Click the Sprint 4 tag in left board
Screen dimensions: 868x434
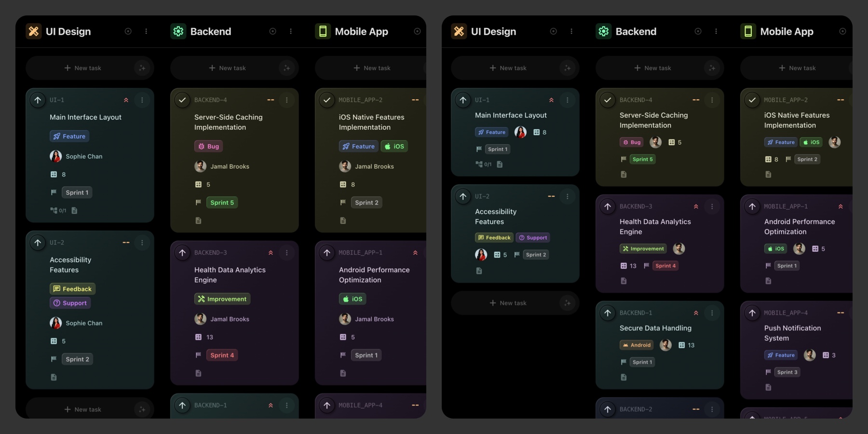(x=222, y=355)
